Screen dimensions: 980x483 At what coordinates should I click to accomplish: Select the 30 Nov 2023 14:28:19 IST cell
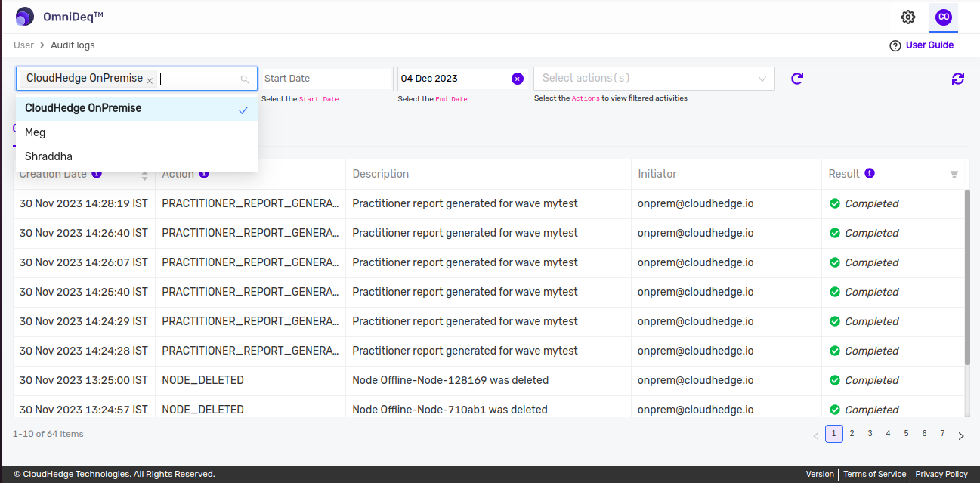[84, 203]
